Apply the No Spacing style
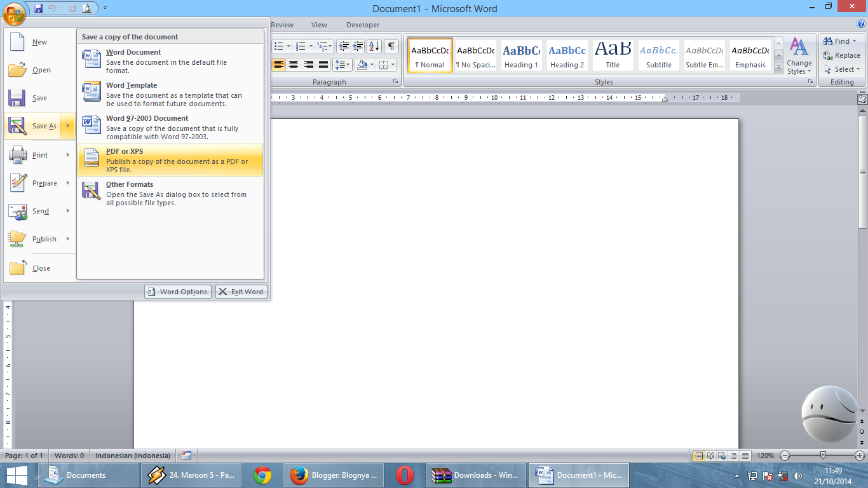The height and width of the screenshot is (488, 868). coord(476,55)
